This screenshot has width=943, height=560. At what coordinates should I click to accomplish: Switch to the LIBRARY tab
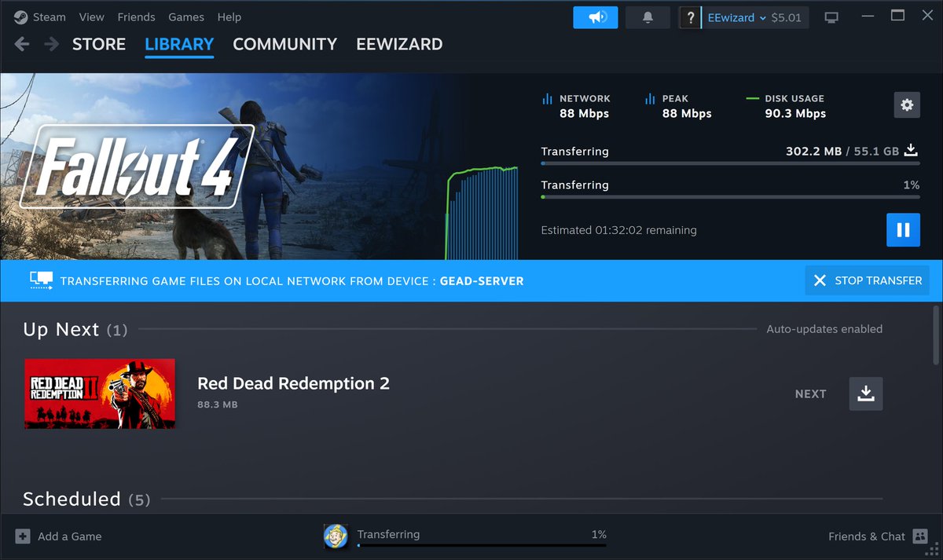(x=179, y=45)
